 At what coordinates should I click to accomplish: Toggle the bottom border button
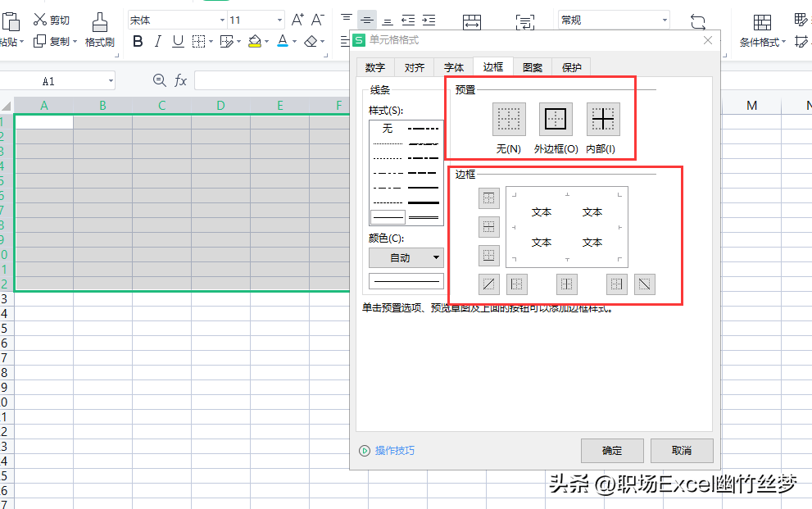(x=489, y=255)
